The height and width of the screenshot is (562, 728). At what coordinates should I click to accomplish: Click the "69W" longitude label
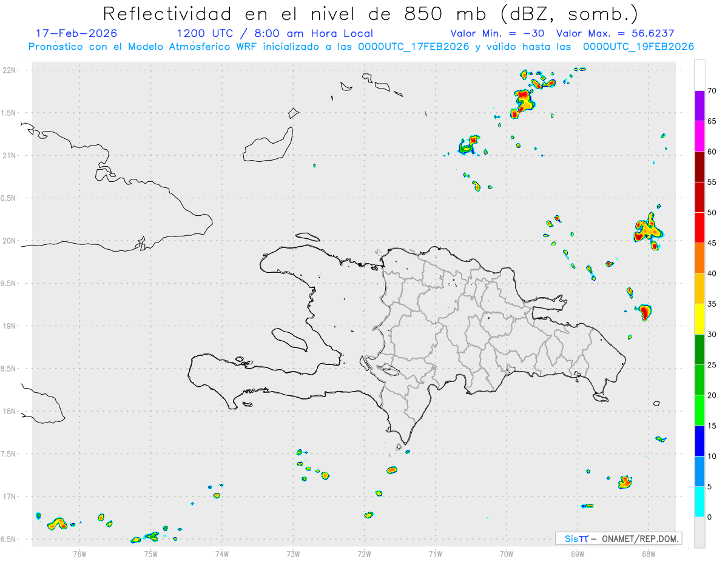(578, 554)
